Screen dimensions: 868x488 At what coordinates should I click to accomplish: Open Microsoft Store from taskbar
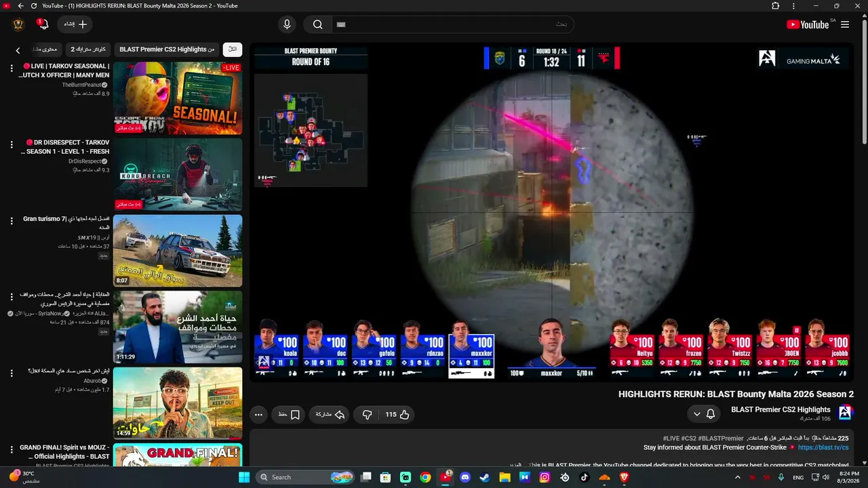pyautogui.click(x=386, y=477)
